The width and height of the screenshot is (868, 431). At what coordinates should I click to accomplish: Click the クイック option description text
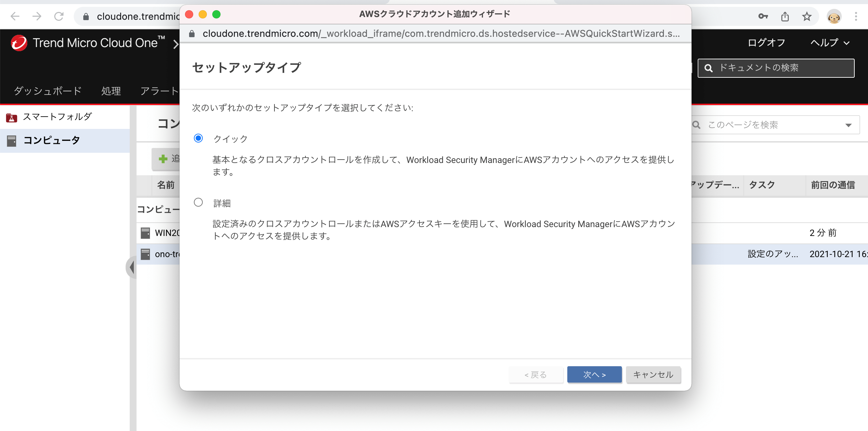pyautogui.click(x=443, y=166)
